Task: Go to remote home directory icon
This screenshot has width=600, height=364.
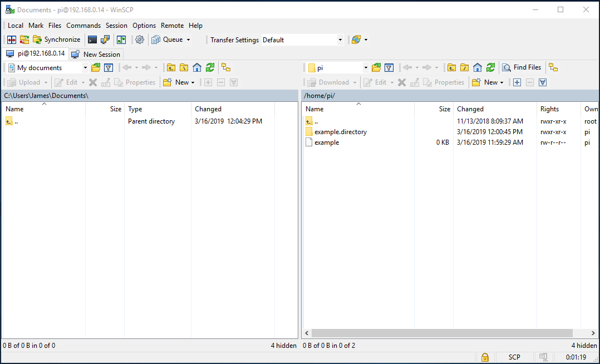Action: pyautogui.click(x=478, y=68)
